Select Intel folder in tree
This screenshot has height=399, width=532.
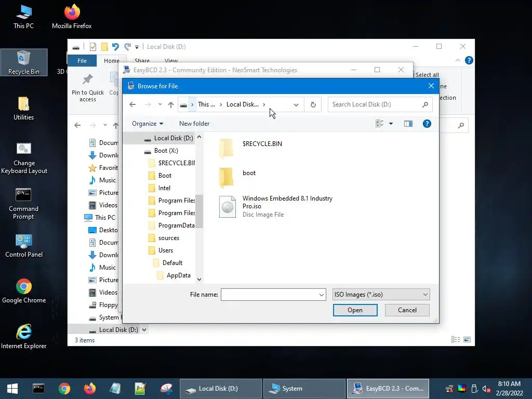pyautogui.click(x=159, y=188)
